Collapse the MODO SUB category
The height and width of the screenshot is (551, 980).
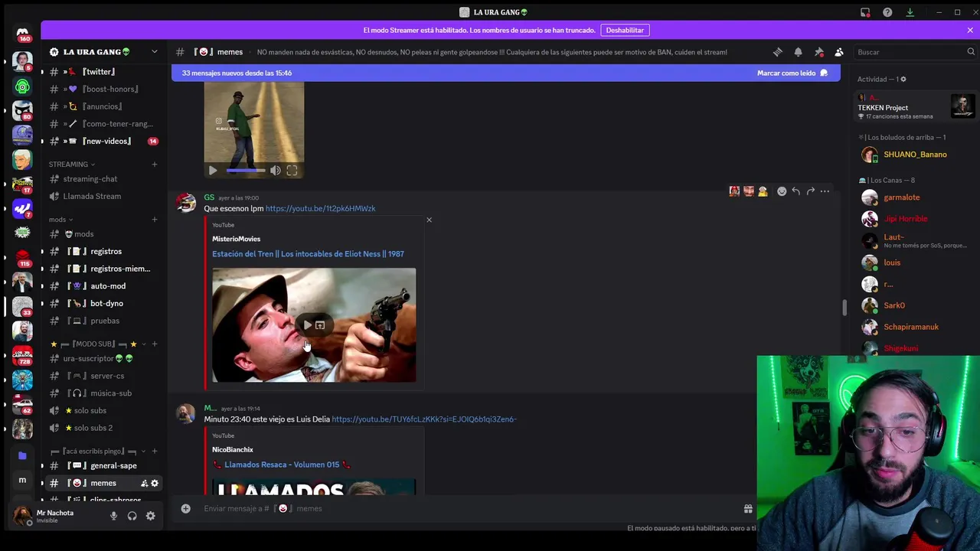[x=98, y=344]
